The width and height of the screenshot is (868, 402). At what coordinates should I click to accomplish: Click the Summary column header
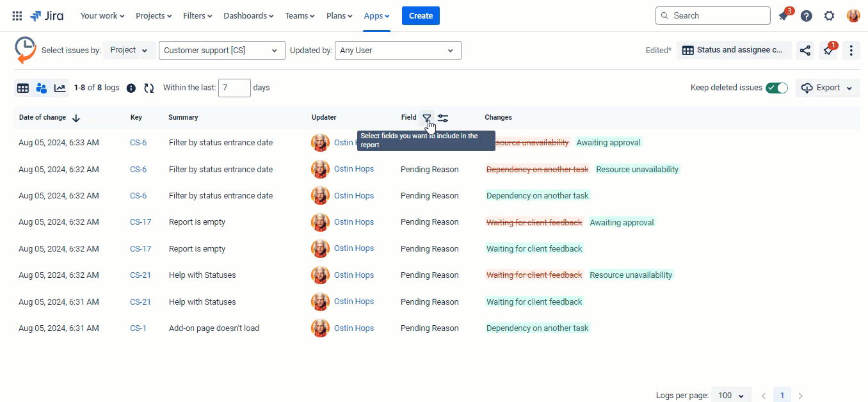[x=183, y=118]
